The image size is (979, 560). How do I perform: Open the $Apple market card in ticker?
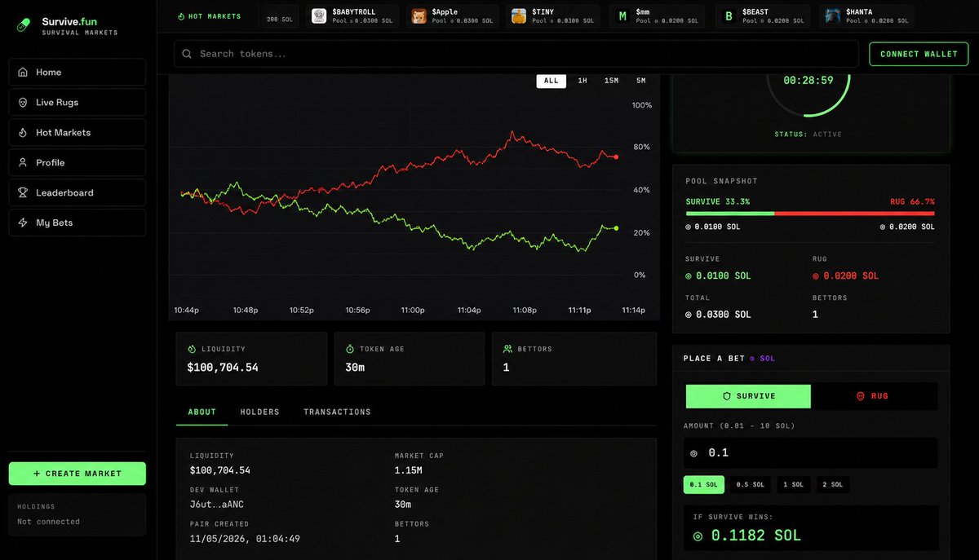click(452, 16)
